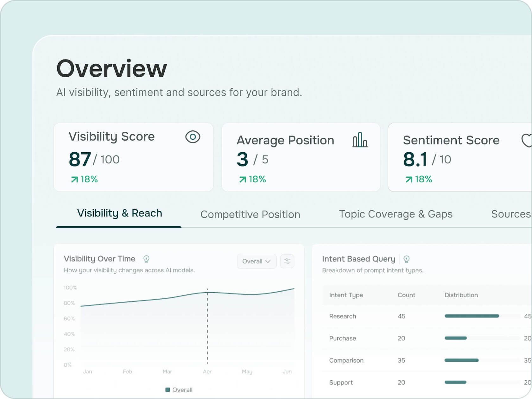Click the eye icon on Visibility Score card

tap(193, 137)
